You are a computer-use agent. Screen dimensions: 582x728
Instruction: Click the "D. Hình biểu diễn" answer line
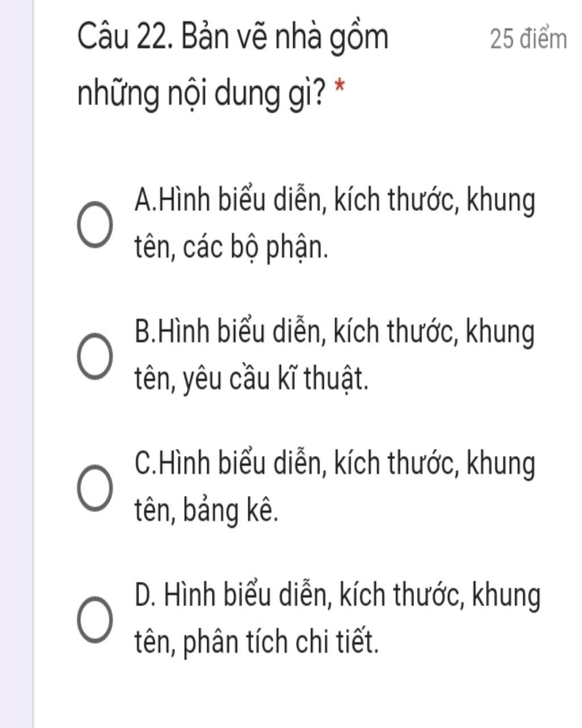pyautogui.click(x=338, y=596)
